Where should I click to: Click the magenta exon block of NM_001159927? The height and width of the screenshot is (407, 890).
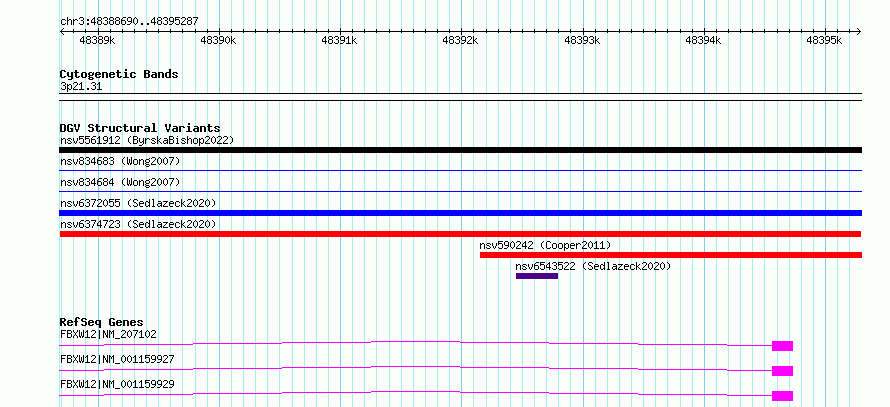782,371
